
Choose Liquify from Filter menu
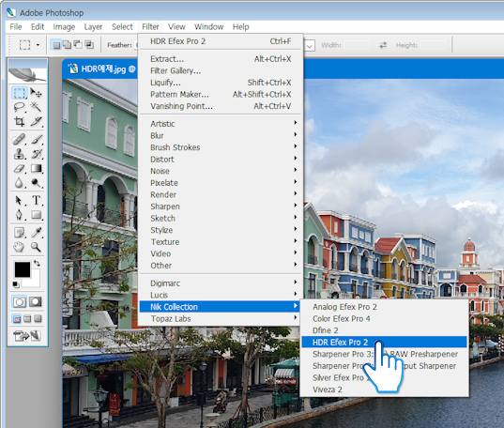(x=221, y=83)
